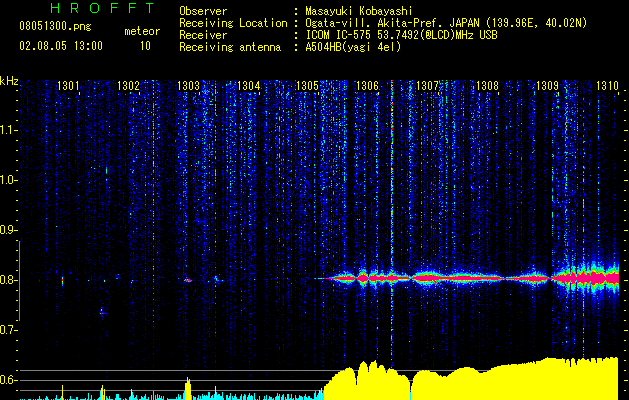Click antenna value A504HB(yagi 4el)

click(353, 47)
